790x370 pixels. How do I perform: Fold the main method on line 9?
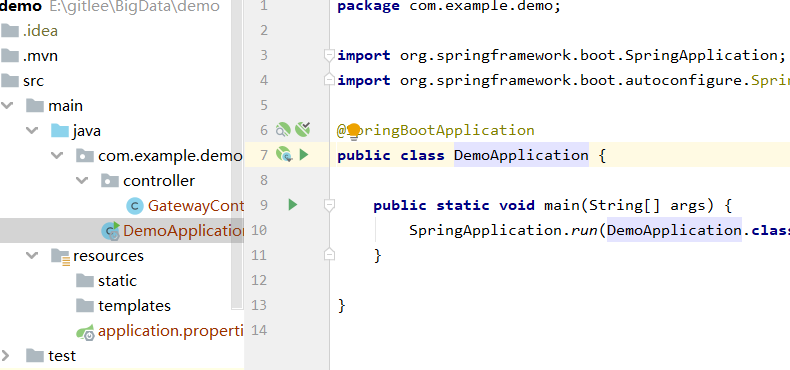(x=329, y=205)
